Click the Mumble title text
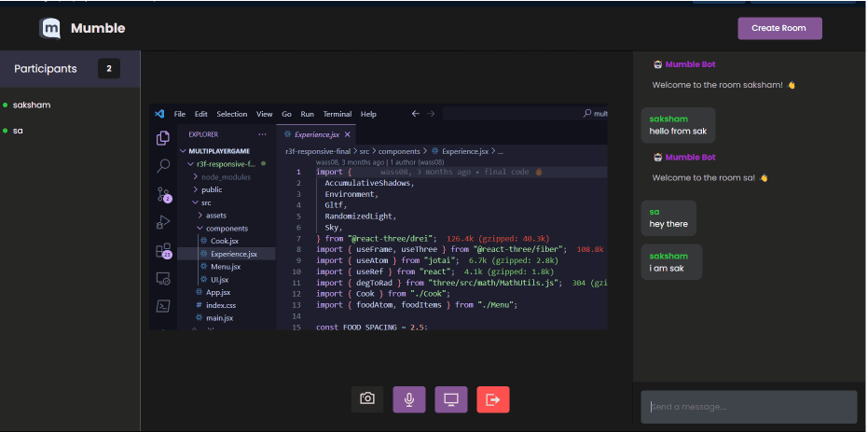The image size is (868, 432). 98,28
